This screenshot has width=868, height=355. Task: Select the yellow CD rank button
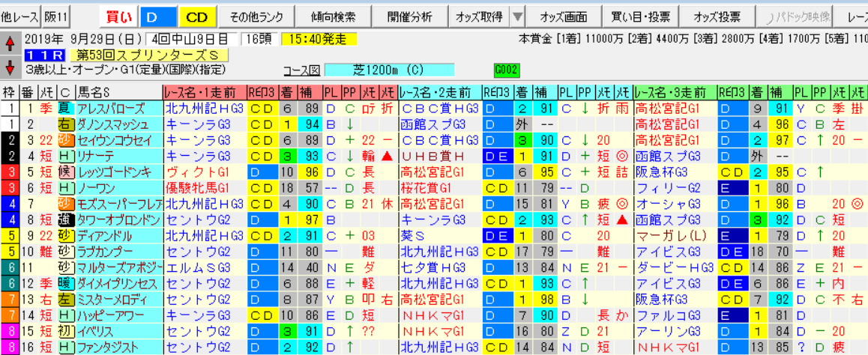click(x=196, y=17)
